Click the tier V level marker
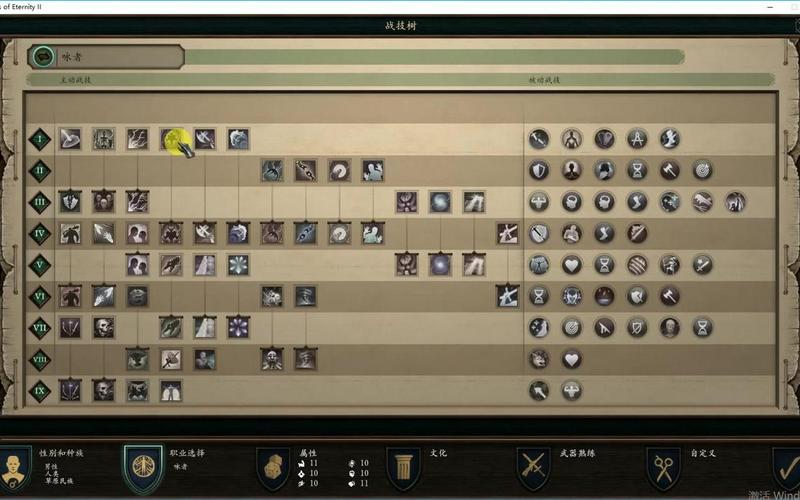 [40, 265]
